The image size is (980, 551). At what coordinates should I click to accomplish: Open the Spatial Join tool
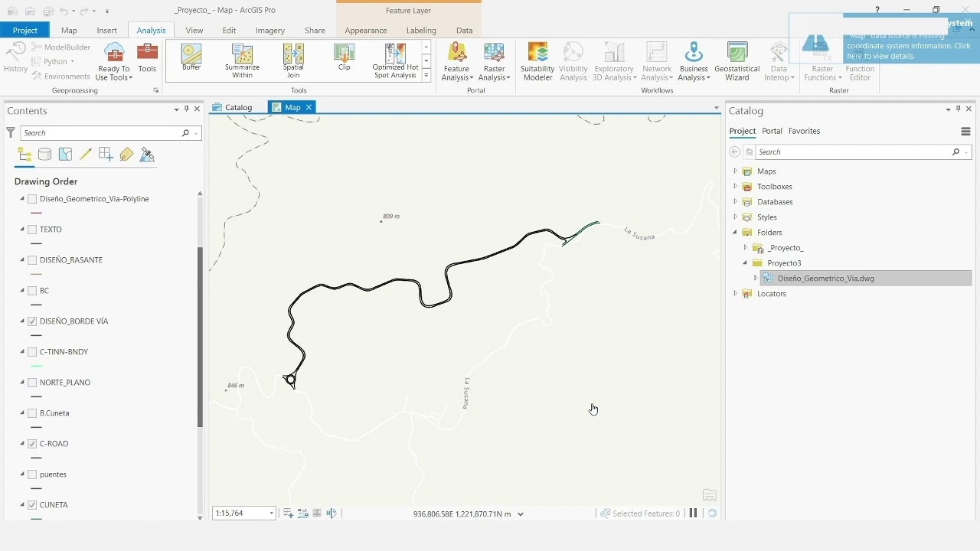293,61
